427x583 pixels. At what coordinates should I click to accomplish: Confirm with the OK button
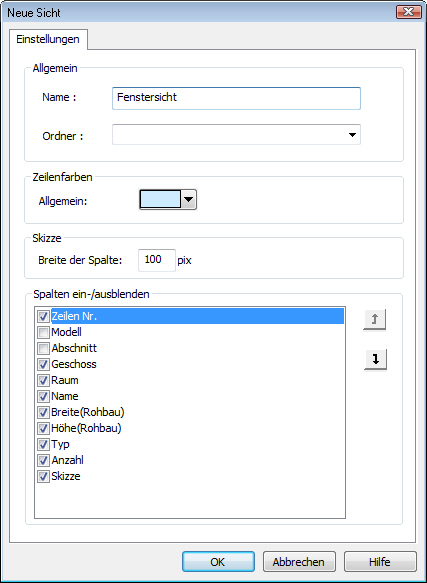point(218,561)
